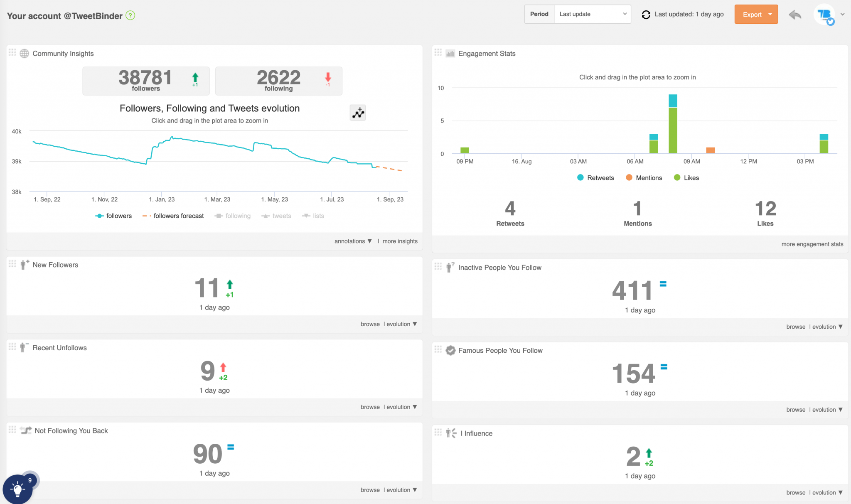Viewport: 851px width, 504px height.
Task: Click the annotation chart icon on followers graph
Action: [357, 113]
